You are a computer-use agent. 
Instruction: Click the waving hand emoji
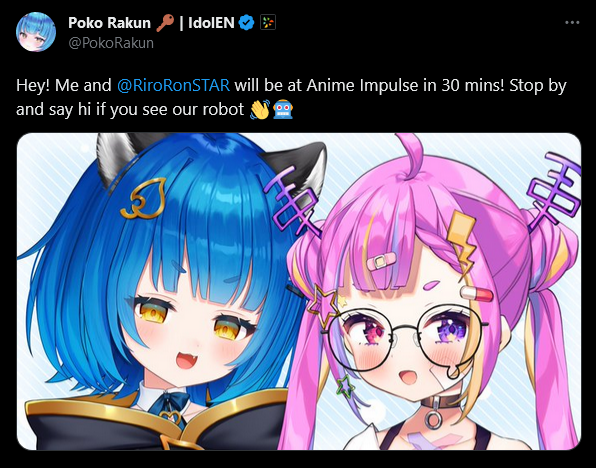point(260,109)
